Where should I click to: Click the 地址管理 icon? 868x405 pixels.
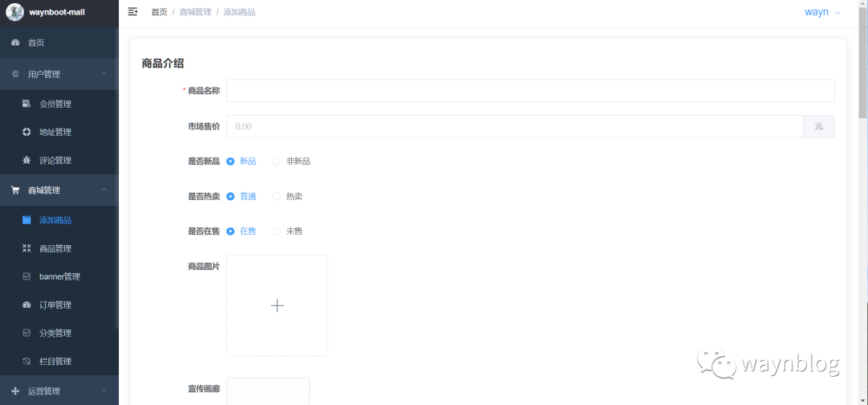[x=27, y=132]
